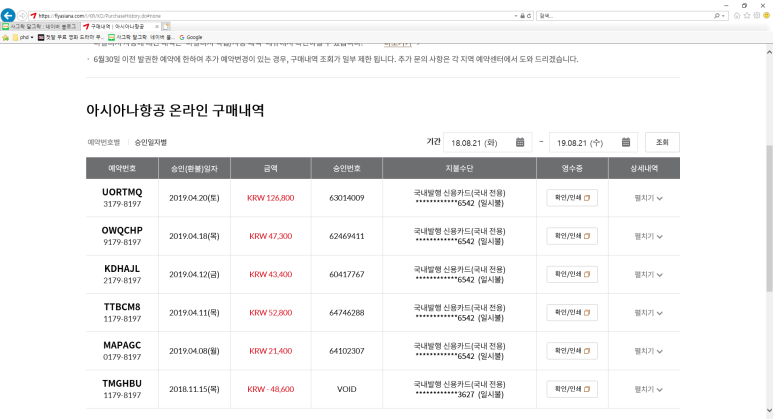
Task: Open receipt 확인/인쇄 for TTBCM8
Action: tap(572, 313)
